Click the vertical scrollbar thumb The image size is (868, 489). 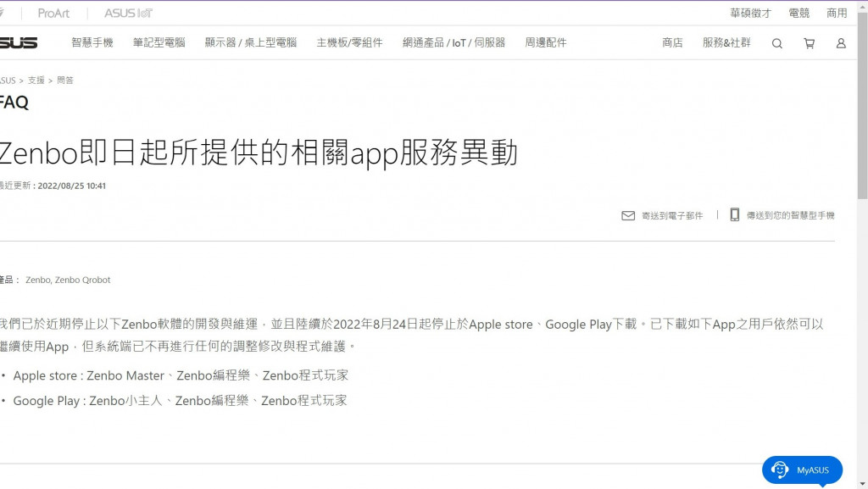[x=862, y=105]
